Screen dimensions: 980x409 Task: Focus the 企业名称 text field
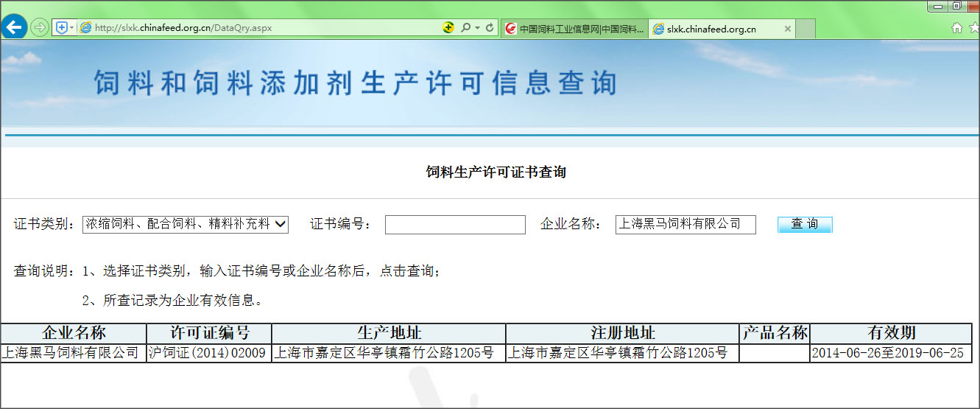(685, 225)
